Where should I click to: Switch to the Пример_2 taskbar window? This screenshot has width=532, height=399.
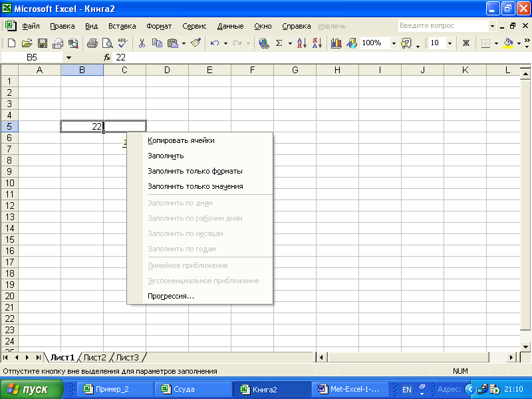pyautogui.click(x=115, y=389)
